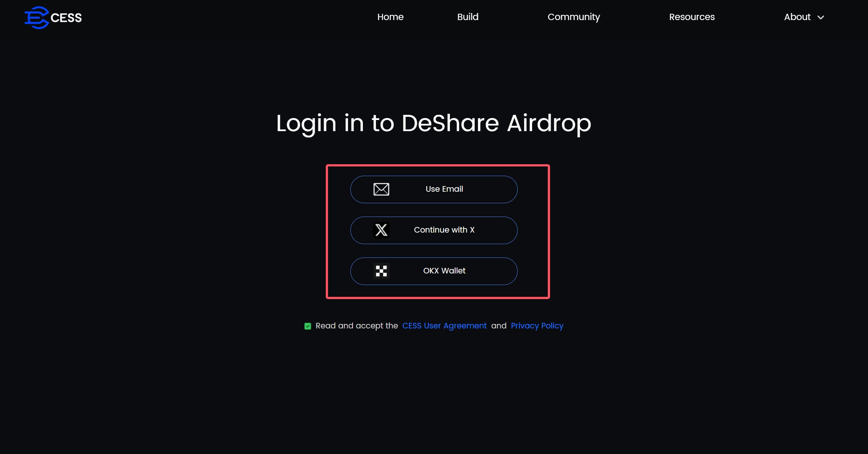
Task: Expand the About dropdown chevron
Action: coord(821,17)
